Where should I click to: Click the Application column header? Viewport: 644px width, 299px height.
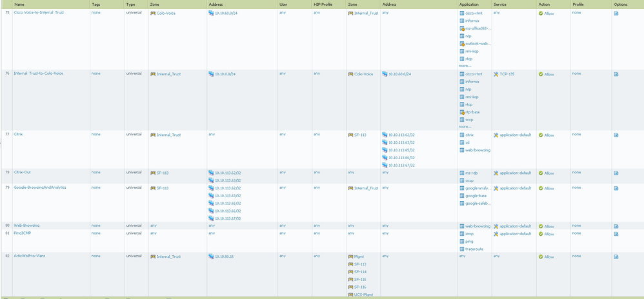(469, 5)
